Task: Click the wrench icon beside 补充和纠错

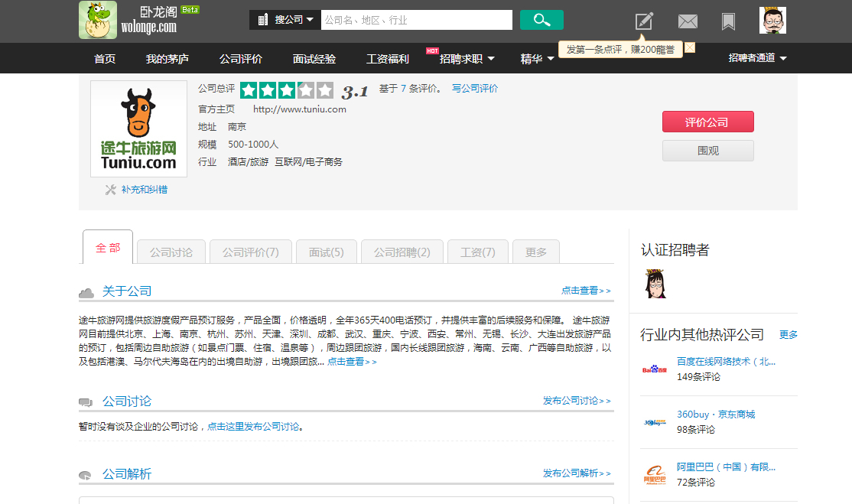Action: (110, 190)
